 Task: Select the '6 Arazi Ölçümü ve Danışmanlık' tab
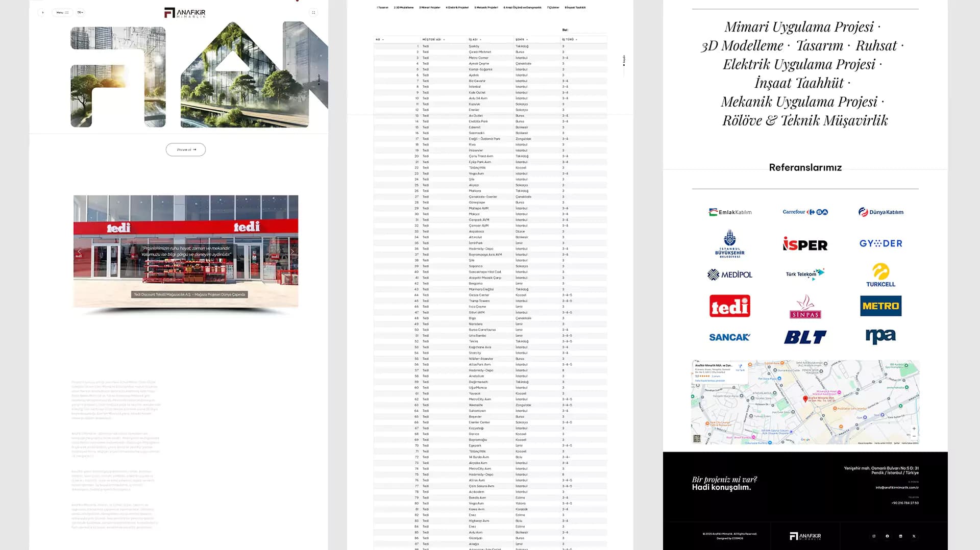point(523,8)
